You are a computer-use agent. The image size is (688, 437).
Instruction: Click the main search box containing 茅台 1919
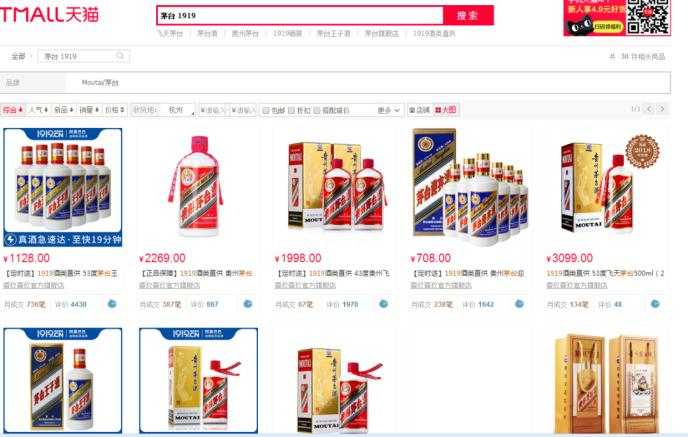pyautogui.click(x=300, y=15)
